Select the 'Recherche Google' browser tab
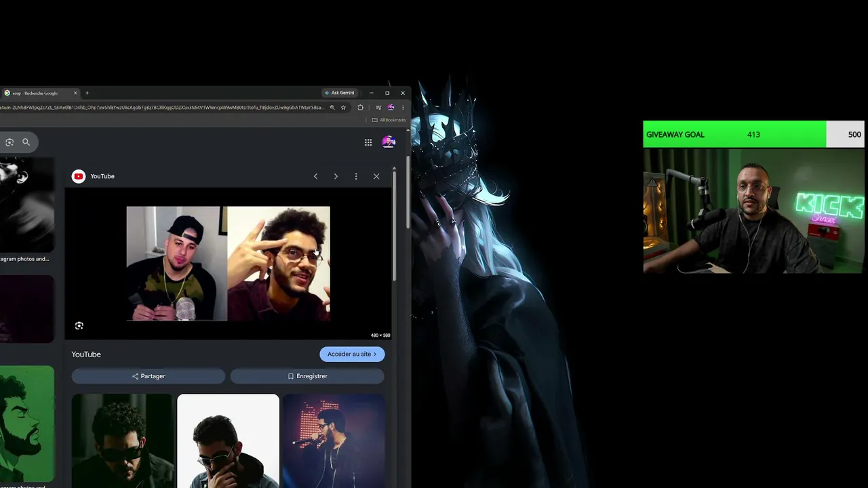 coord(40,93)
